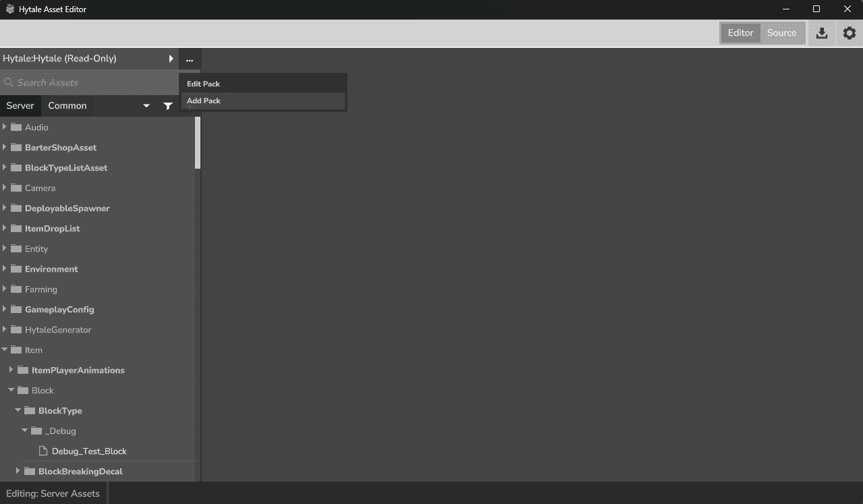Screen dimensions: 863x504
Task: Click the asset tree vertical scrollbar
Action: tap(198, 143)
